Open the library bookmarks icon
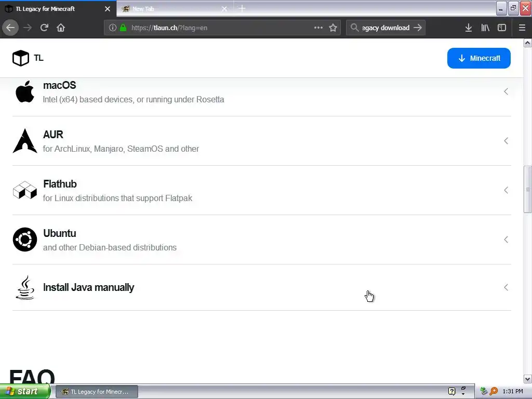The width and height of the screenshot is (532, 399). 485,28
